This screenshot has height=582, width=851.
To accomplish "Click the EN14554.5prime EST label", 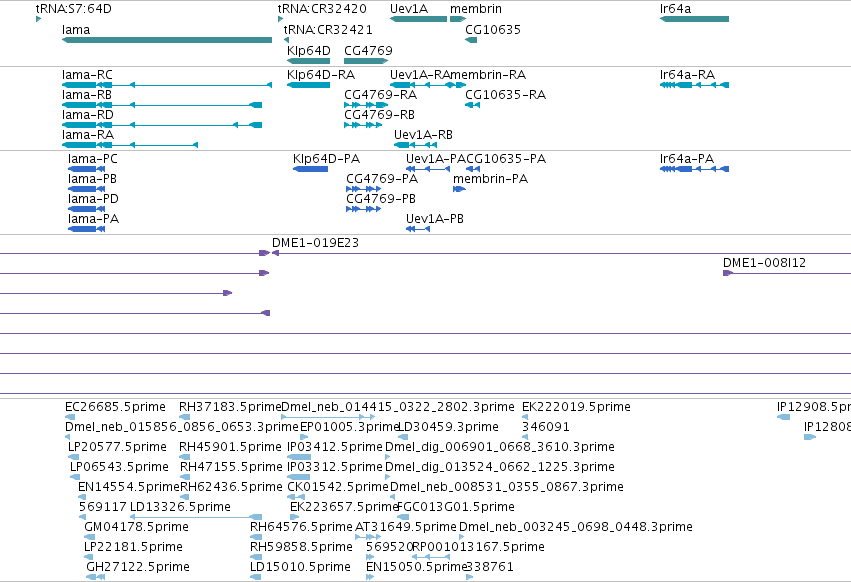I will 129,487.
